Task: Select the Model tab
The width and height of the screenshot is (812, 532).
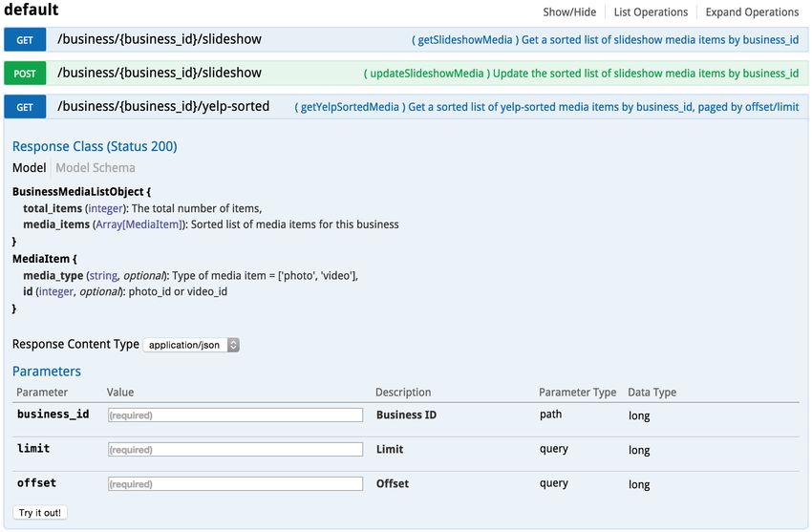Action: 29,168
